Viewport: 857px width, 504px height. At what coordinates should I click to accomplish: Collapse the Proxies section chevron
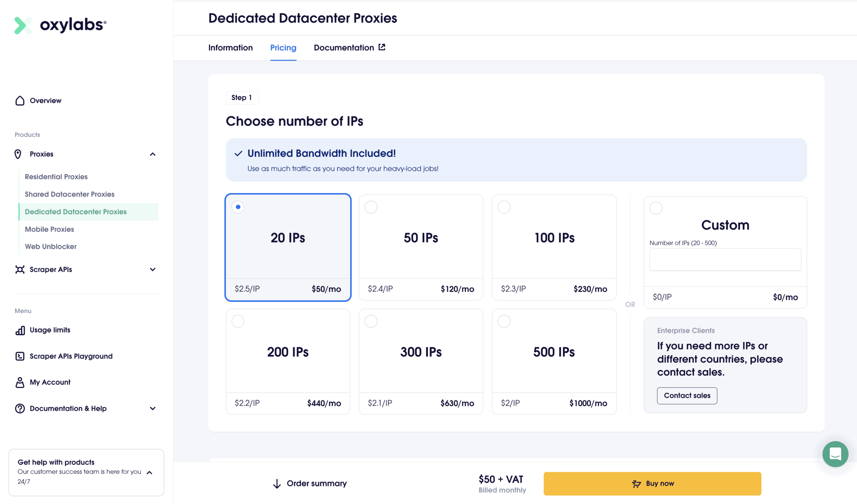[153, 154]
